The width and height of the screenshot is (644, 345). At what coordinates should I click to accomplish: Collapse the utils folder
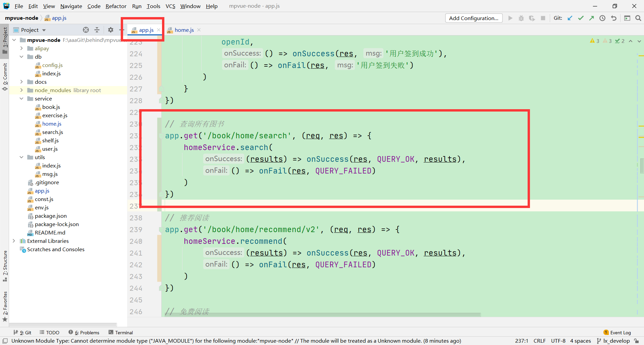[x=21, y=157]
